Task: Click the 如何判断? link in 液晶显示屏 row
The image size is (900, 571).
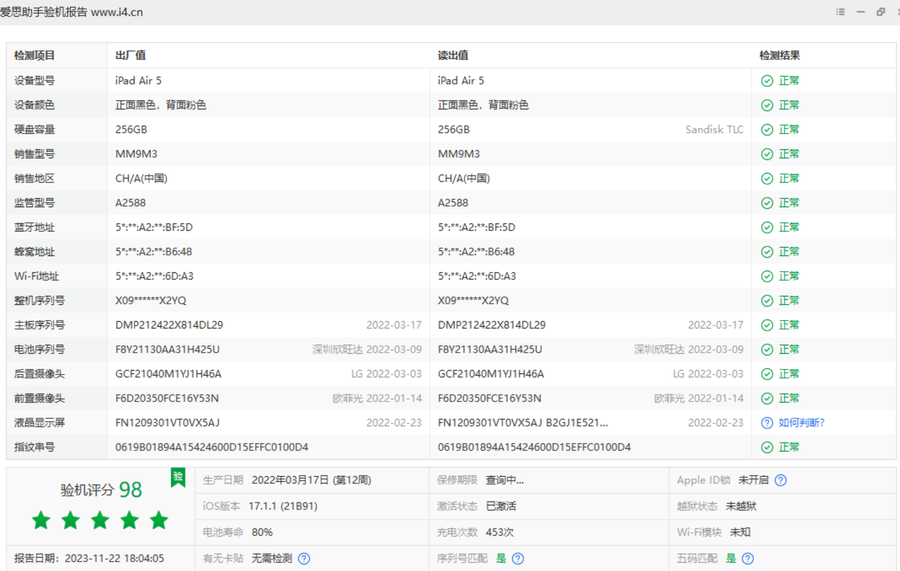Action: 801,423
